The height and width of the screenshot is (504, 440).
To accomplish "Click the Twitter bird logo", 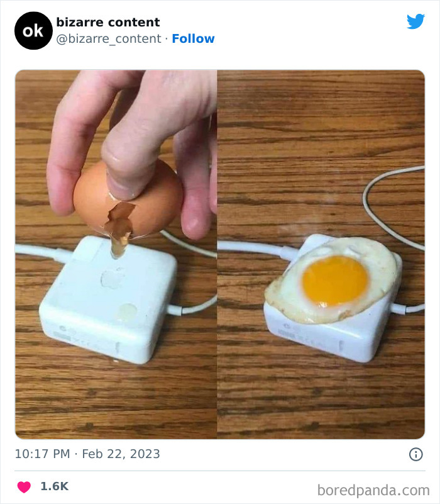I will [415, 21].
